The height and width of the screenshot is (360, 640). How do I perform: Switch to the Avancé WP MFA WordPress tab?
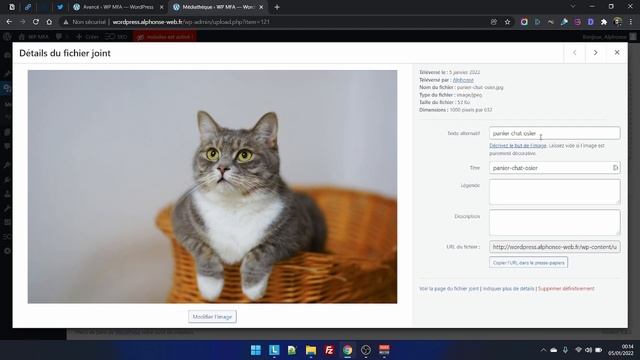coord(118,7)
